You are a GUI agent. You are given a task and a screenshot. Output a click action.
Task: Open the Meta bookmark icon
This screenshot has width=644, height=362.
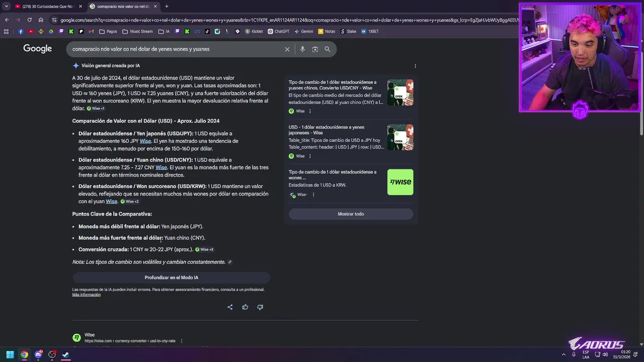[x=197, y=31]
